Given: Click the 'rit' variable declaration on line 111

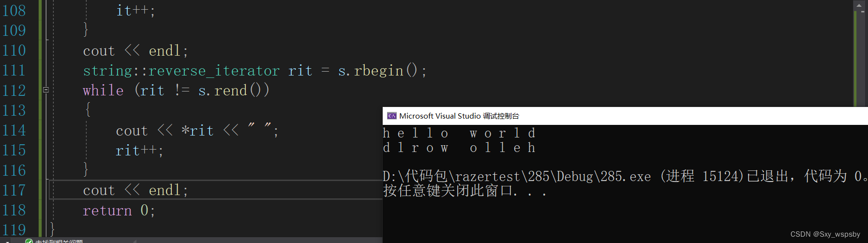Looking at the screenshot, I should tap(300, 71).
